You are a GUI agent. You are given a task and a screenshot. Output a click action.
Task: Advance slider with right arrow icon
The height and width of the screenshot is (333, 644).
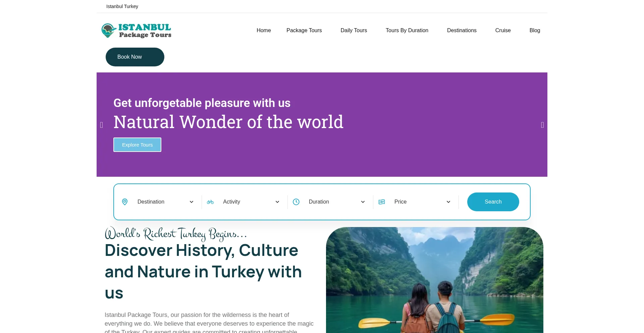pyautogui.click(x=542, y=125)
